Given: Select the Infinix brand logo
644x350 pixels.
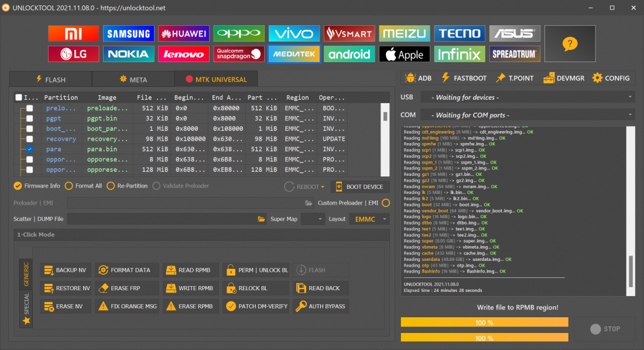Looking at the screenshot, I should [460, 54].
